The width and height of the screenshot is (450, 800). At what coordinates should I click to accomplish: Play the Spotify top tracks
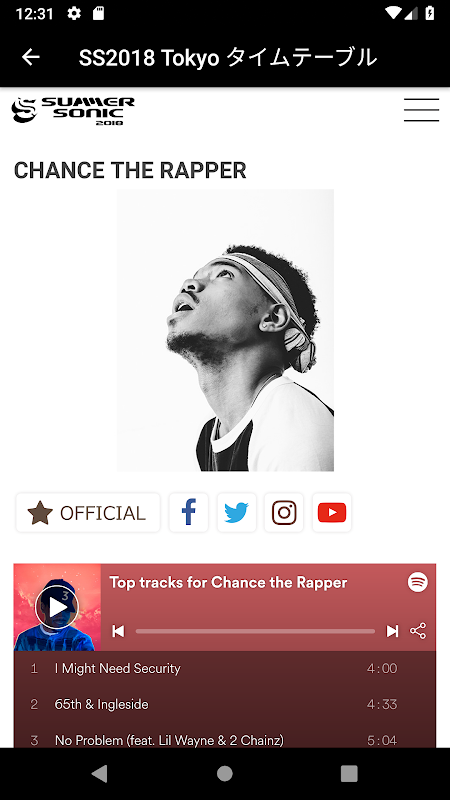click(x=57, y=607)
